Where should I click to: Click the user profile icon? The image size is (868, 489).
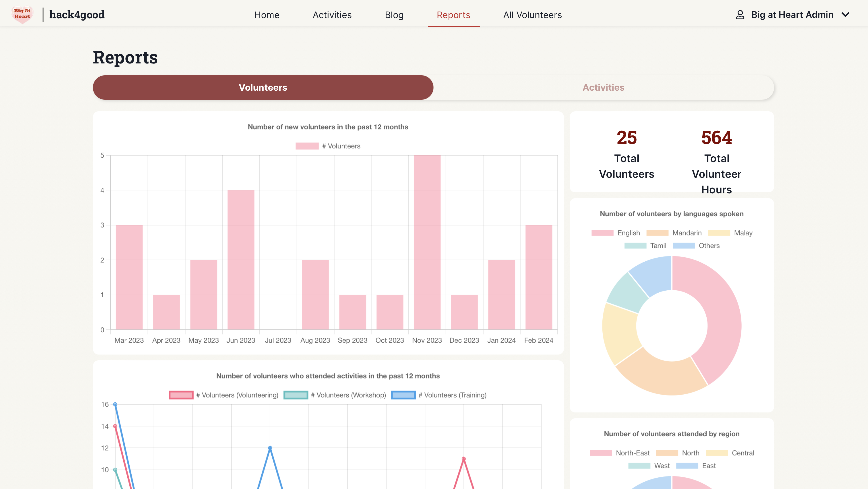coord(740,15)
